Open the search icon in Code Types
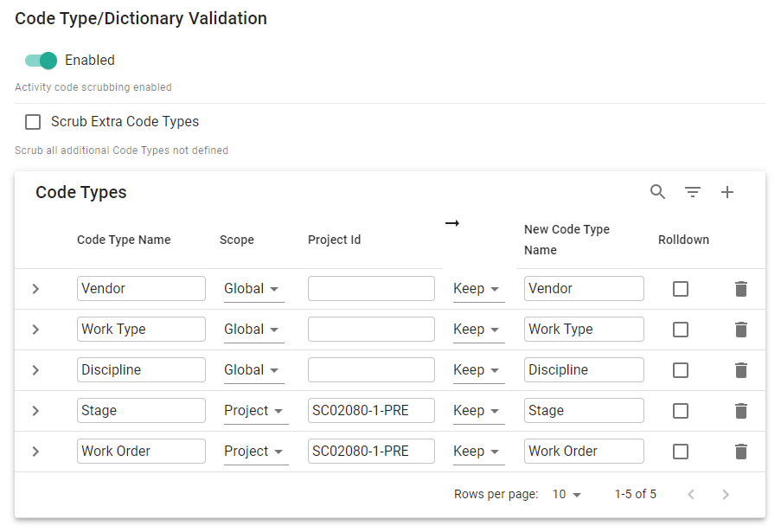Viewport: 781px width, 532px height. [x=658, y=192]
